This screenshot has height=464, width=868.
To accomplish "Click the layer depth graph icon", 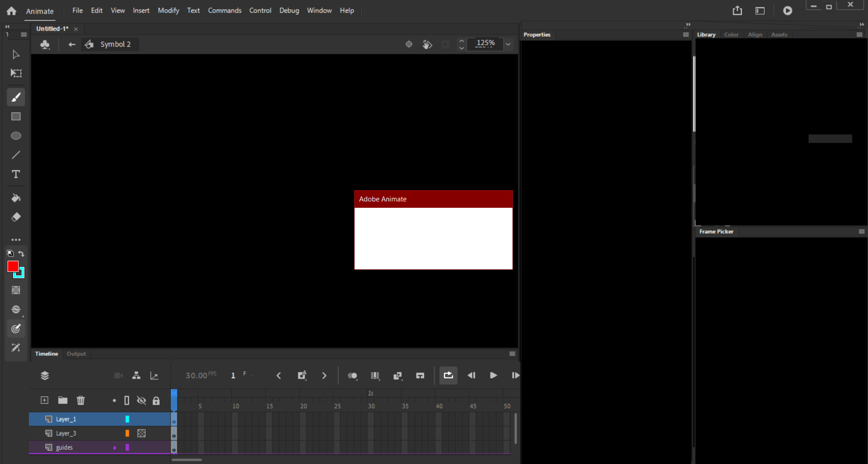I will tap(154, 375).
